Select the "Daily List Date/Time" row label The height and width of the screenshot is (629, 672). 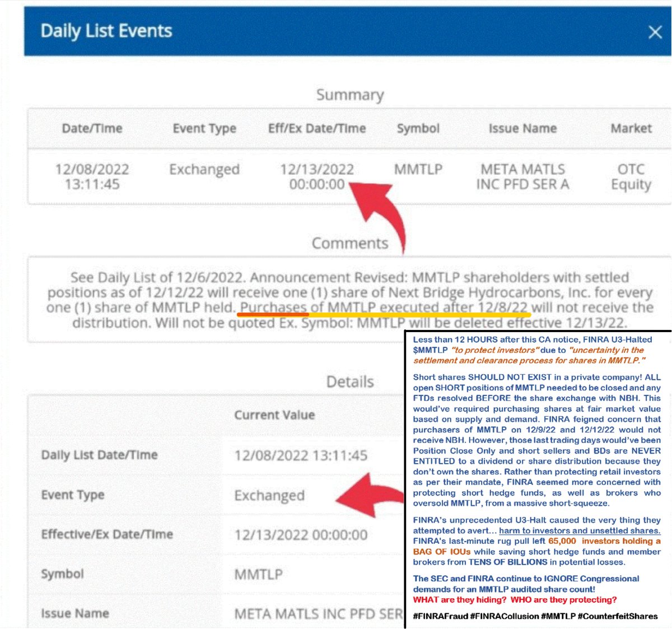[x=99, y=455]
